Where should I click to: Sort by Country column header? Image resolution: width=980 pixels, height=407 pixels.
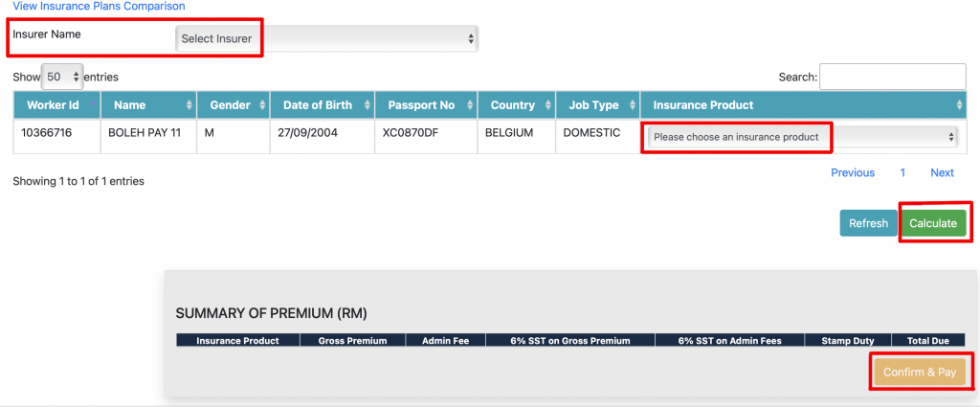(x=515, y=104)
